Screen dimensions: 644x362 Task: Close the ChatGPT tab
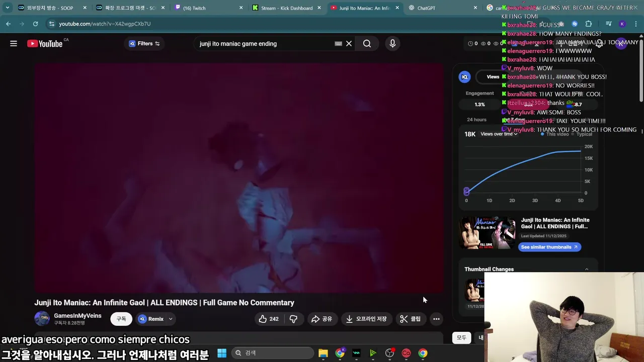(x=475, y=8)
